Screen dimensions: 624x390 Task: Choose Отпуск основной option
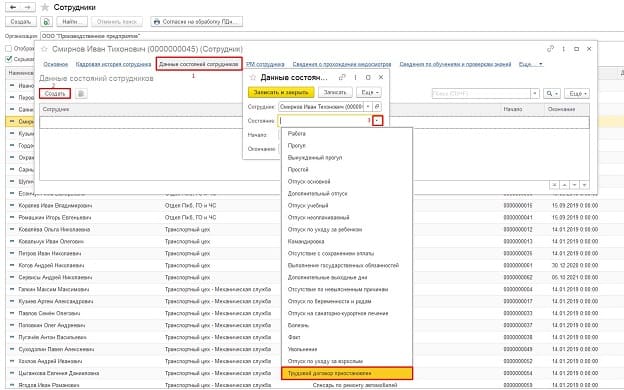coord(347,181)
